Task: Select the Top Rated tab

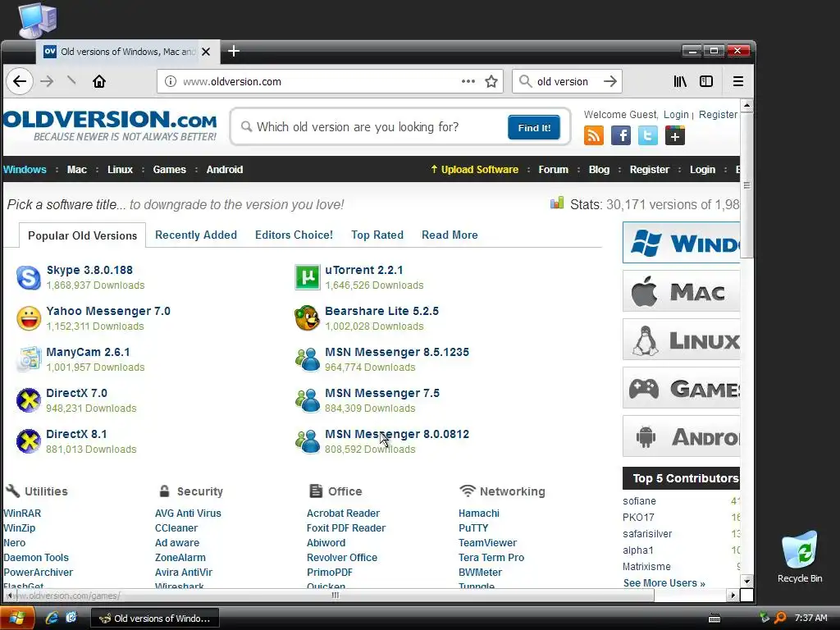Action: pos(377,235)
